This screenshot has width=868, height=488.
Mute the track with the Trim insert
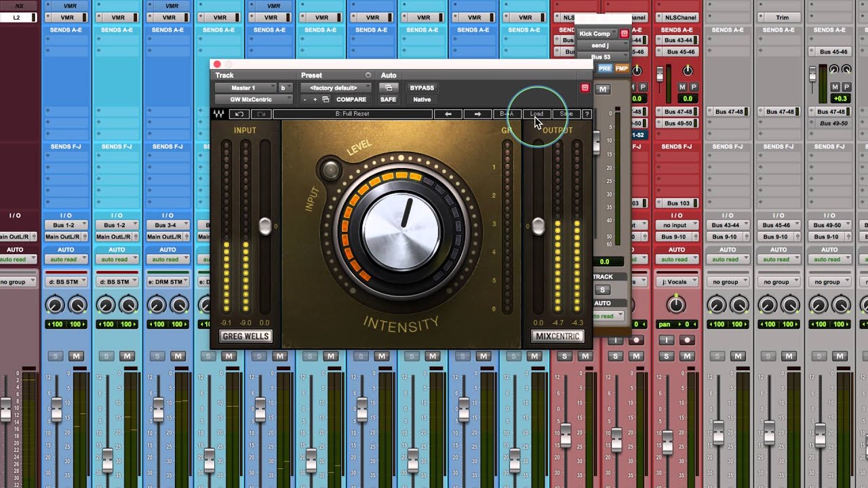tap(788, 356)
